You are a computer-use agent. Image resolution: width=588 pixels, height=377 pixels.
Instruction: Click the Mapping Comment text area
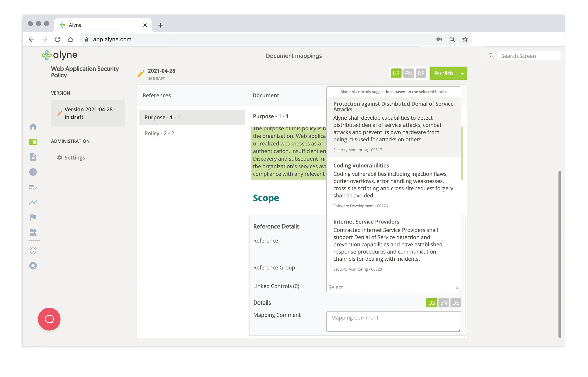click(x=393, y=321)
